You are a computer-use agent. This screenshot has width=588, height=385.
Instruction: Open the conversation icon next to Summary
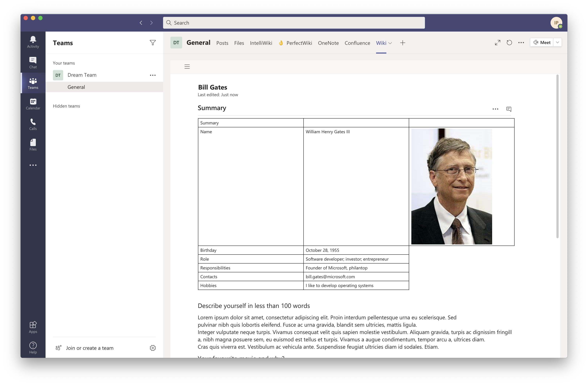[x=509, y=109]
